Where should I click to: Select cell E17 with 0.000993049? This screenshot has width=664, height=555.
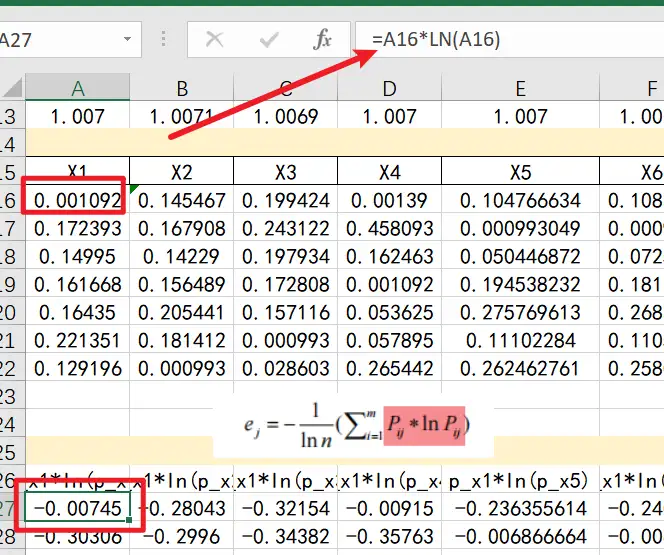[x=520, y=228]
